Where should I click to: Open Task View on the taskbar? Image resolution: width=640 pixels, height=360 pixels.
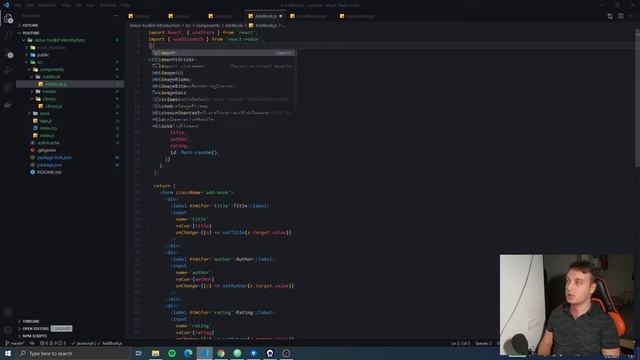coord(138,353)
